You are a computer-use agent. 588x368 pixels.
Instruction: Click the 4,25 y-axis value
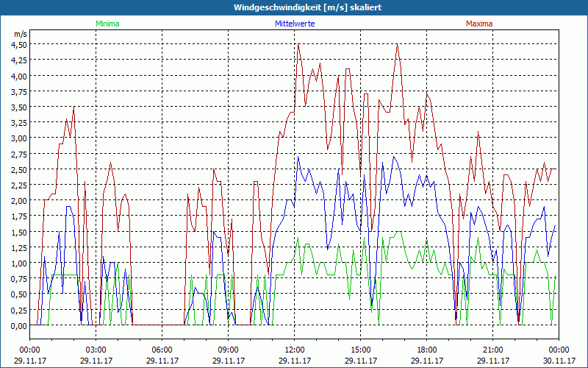coord(19,60)
